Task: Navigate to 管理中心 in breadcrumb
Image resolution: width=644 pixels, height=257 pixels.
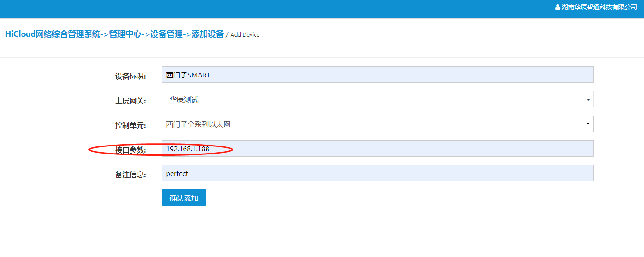Action: [x=125, y=34]
